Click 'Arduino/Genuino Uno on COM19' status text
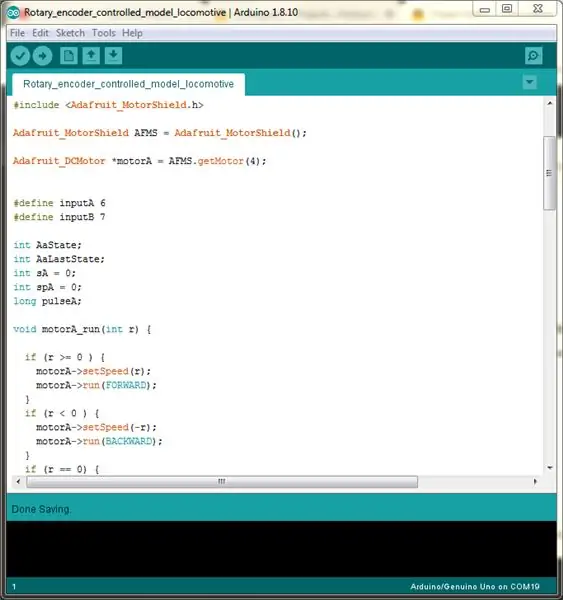The image size is (563, 600). [475, 587]
